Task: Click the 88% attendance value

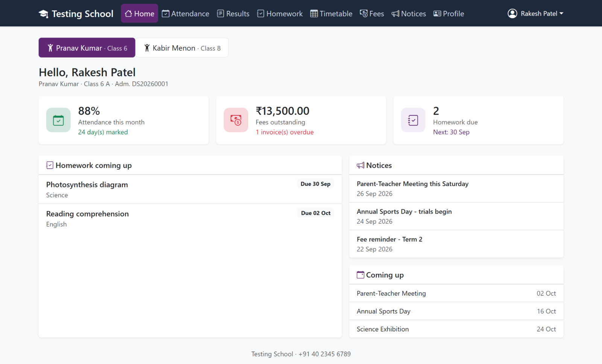Action: point(89,111)
